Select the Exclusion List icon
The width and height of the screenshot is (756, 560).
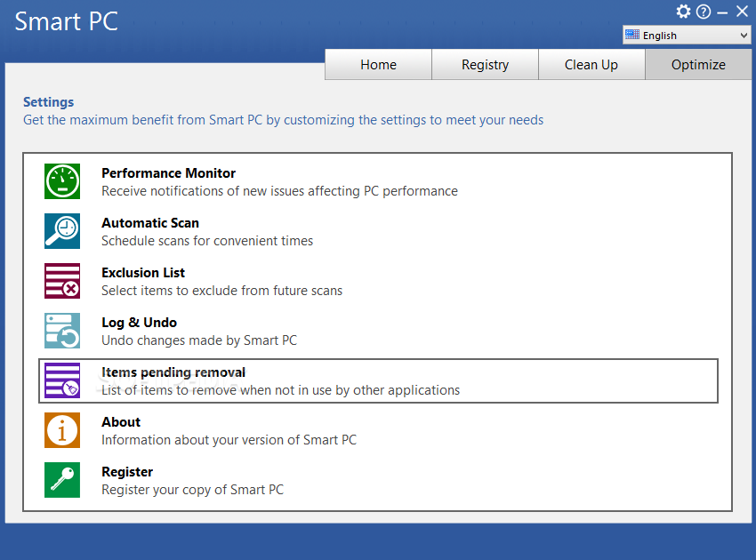(x=62, y=281)
